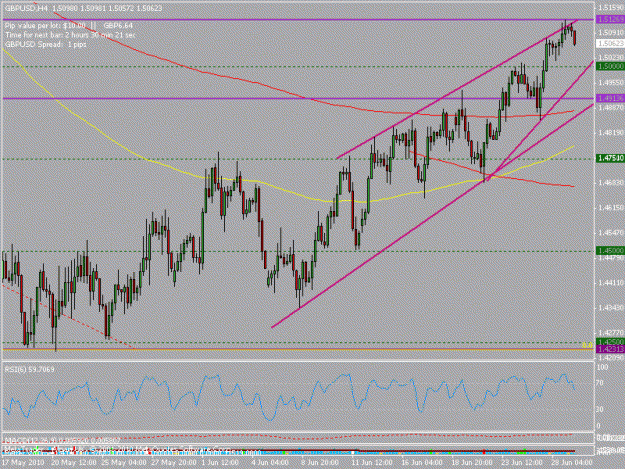Select the 'GBPUSD Spread: 1 pips' label
Screen dimensions: 625x469
[x=45, y=44]
